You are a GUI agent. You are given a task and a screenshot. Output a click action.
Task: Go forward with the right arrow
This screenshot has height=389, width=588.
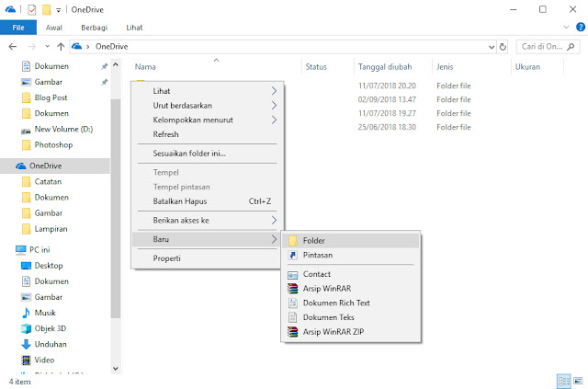32,47
